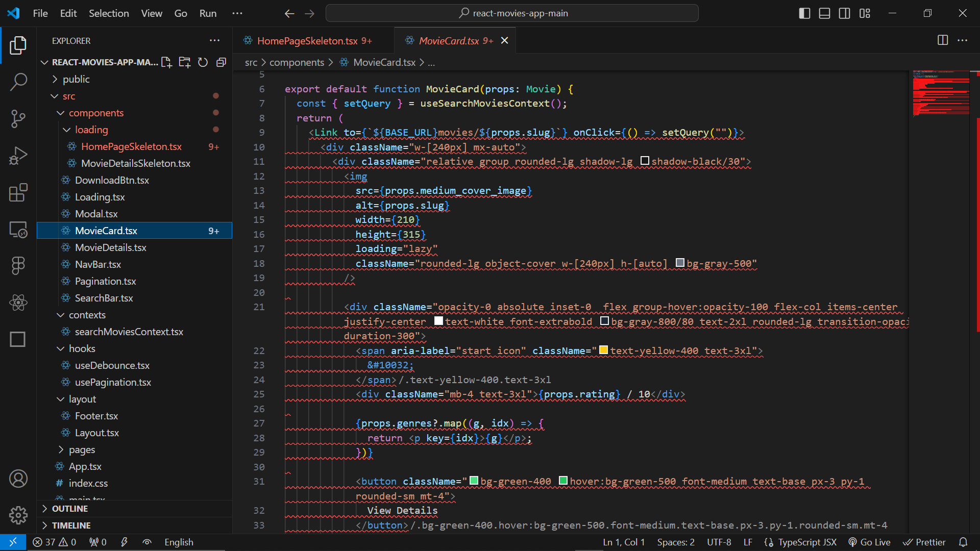Expand the OUTLINE section
The image size is (980, 551).
pos(70,509)
